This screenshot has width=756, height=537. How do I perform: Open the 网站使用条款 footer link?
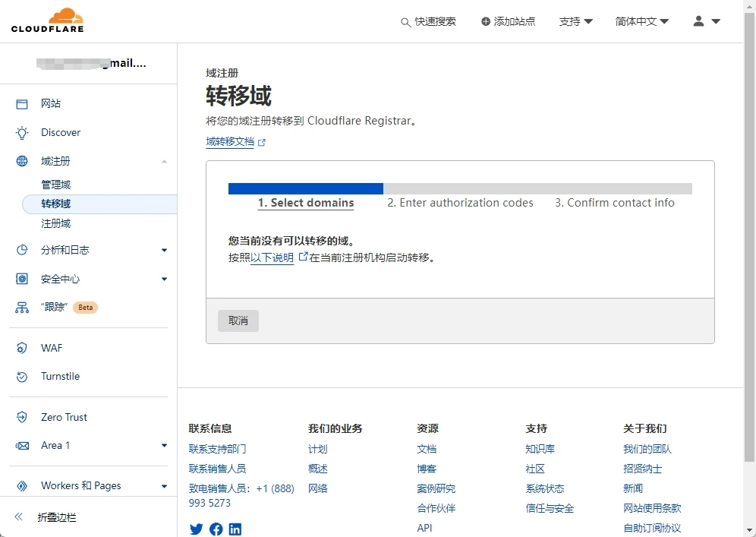pos(652,508)
